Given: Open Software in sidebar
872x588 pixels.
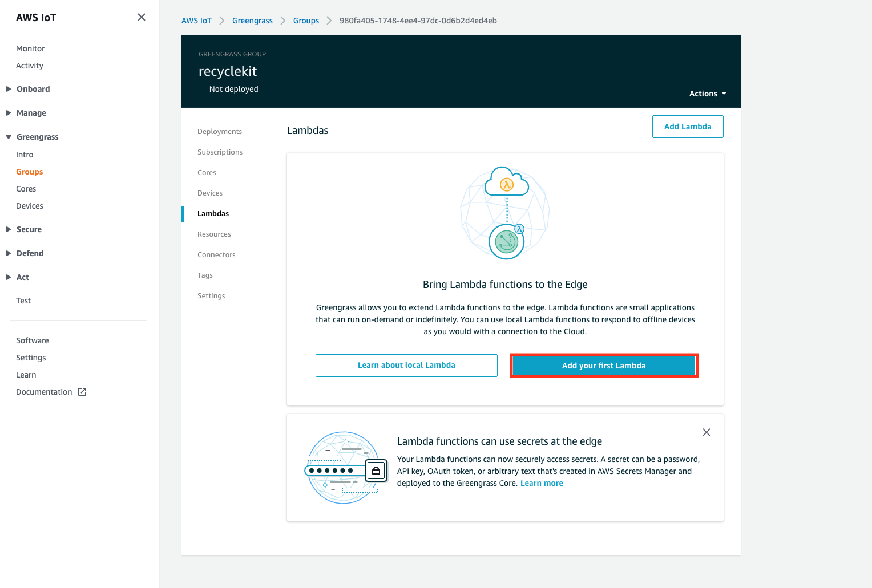Looking at the screenshot, I should tap(33, 340).
